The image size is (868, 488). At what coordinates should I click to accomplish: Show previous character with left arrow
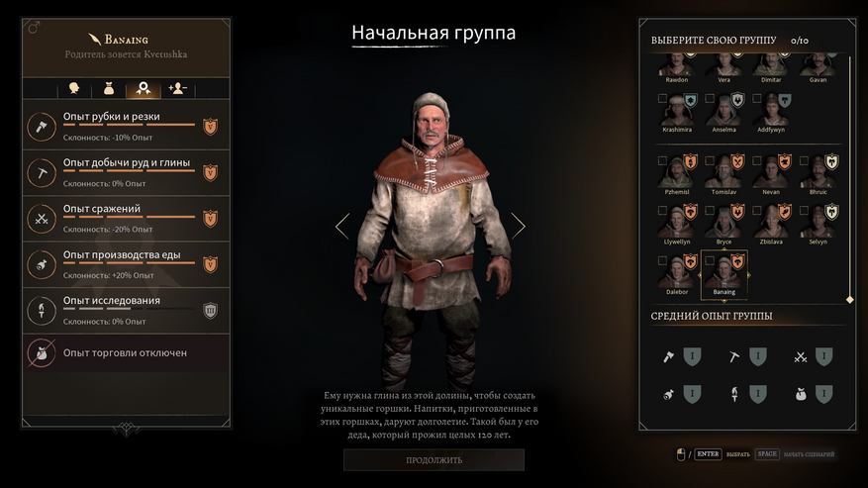pos(342,226)
